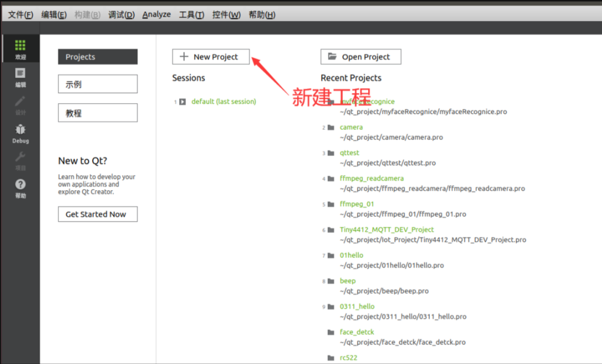Viewport: 602px width, 364px height.
Task: Click the Open Project button
Action: click(x=361, y=57)
